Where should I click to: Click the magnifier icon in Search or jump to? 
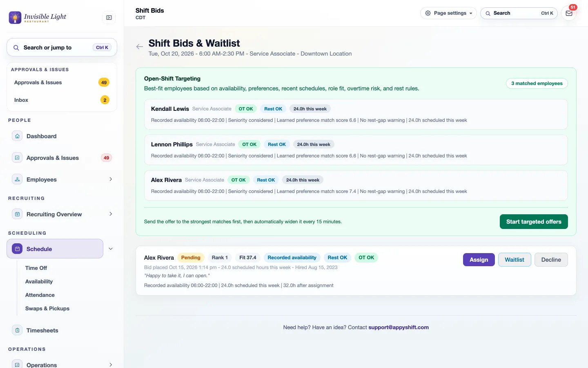click(16, 48)
